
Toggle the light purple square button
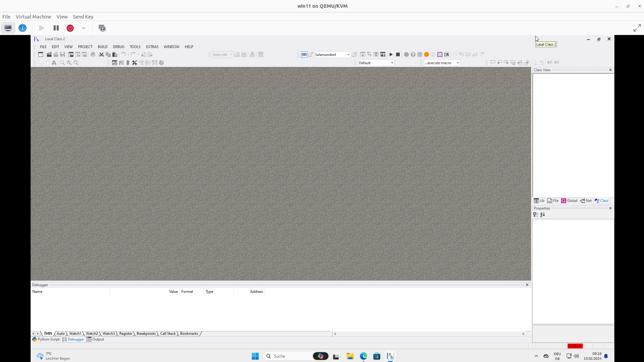click(440, 55)
